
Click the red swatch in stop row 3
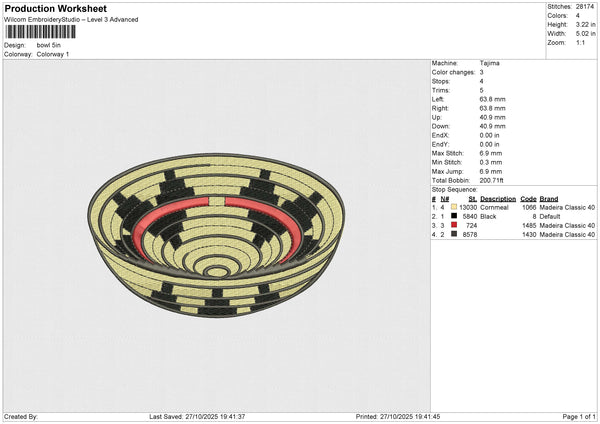pyautogui.click(x=454, y=226)
